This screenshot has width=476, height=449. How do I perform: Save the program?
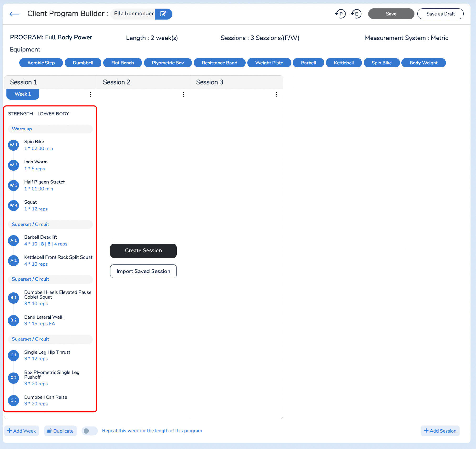(391, 14)
